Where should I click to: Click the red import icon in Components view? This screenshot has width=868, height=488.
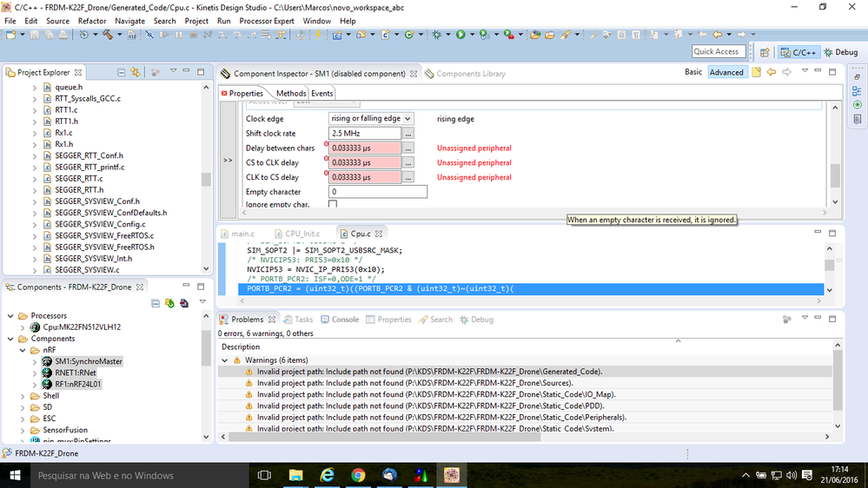pyautogui.click(x=184, y=303)
